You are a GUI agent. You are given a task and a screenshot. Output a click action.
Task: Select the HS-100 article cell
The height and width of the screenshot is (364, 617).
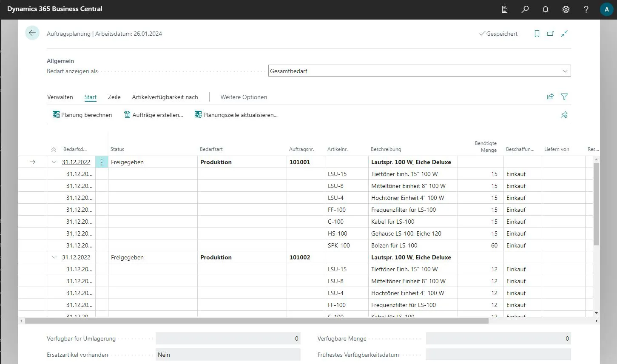click(347, 233)
